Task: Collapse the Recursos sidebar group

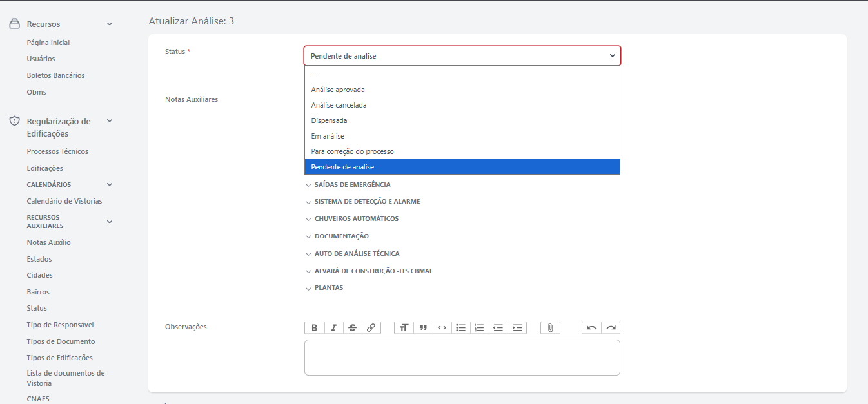Action: 109,24
